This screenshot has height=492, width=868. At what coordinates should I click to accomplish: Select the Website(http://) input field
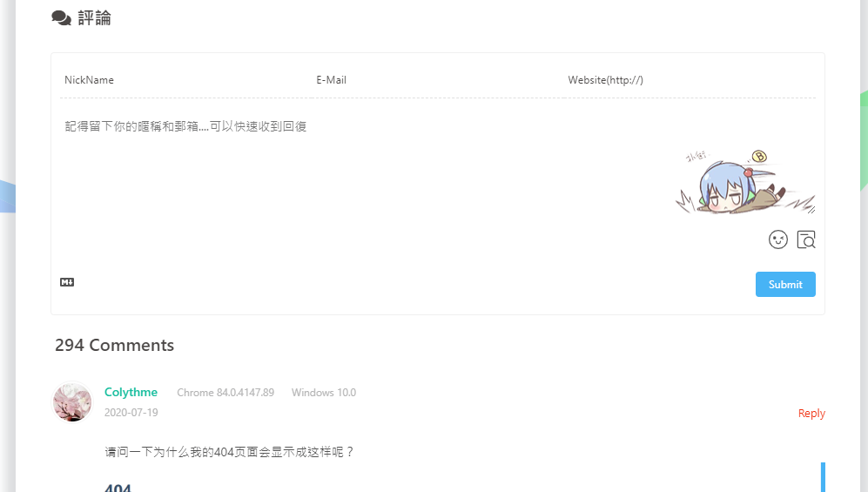tap(688, 80)
